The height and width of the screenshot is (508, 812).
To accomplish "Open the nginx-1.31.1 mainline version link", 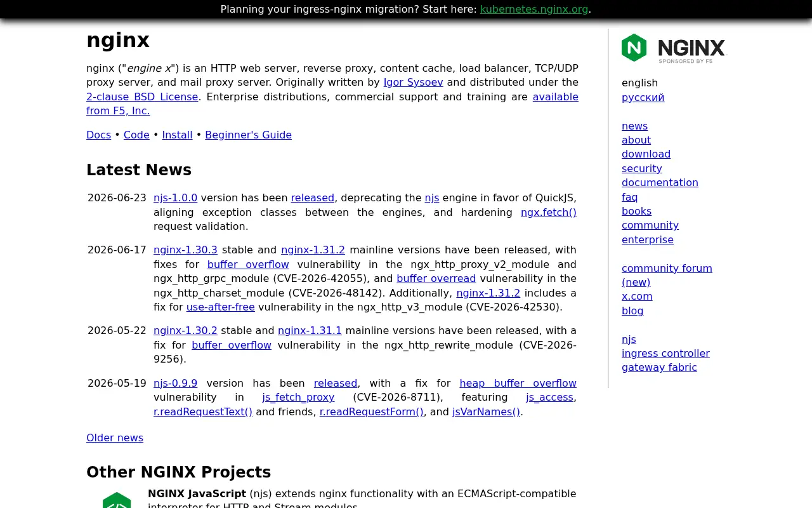I will (310, 331).
